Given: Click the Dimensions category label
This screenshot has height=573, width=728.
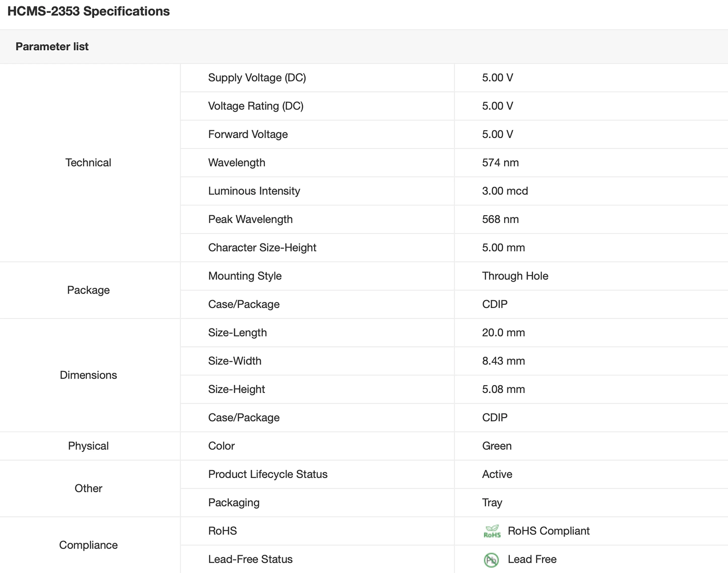Looking at the screenshot, I should click(88, 375).
